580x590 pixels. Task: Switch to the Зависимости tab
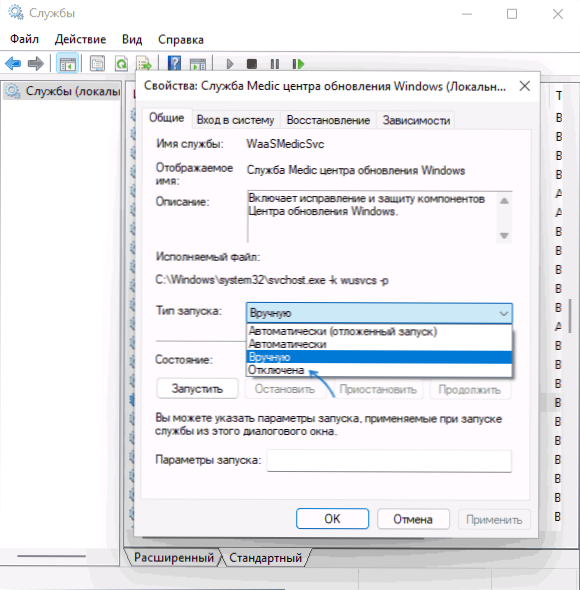tap(416, 120)
